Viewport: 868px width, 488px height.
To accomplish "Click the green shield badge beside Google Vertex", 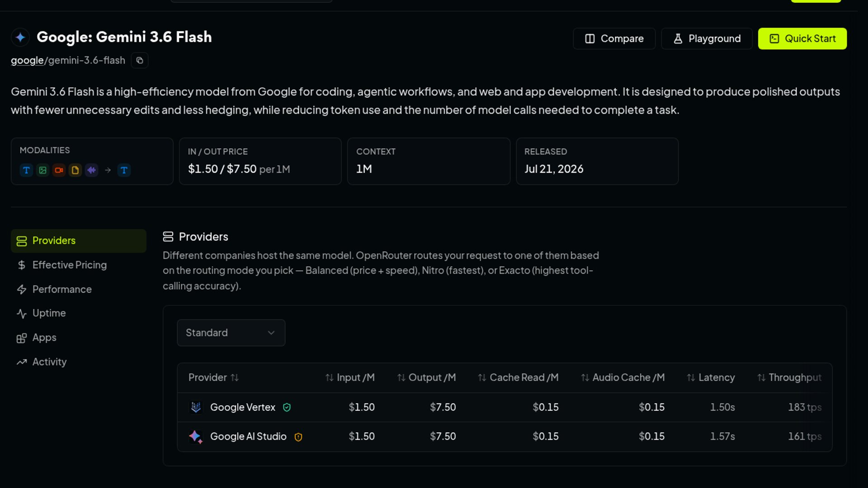I will [287, 408].
